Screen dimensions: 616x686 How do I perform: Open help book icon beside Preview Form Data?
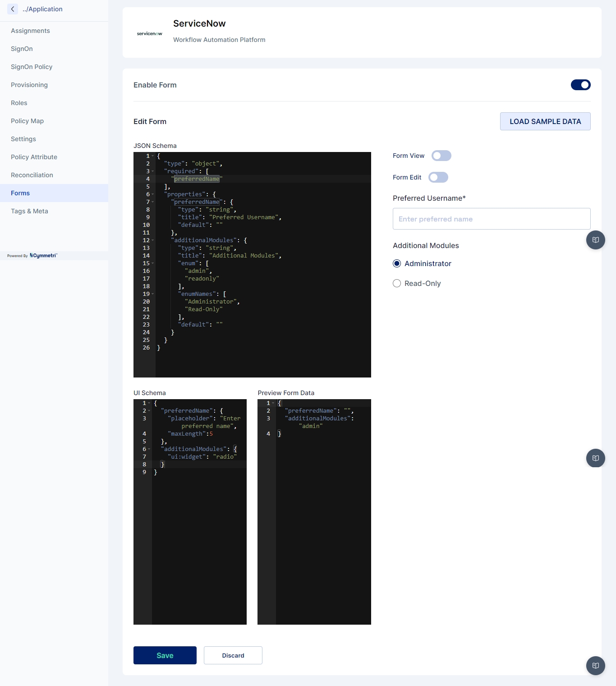click(596, 458)
